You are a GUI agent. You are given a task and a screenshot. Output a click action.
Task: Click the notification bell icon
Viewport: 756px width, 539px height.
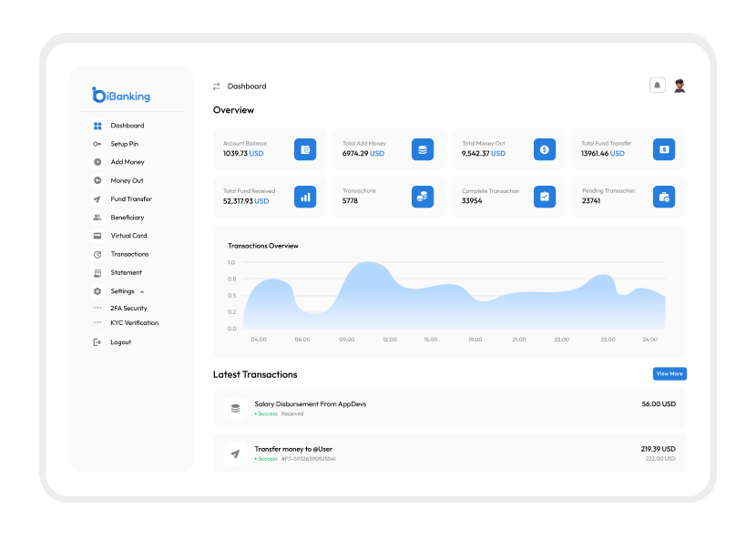coord(657,86)
